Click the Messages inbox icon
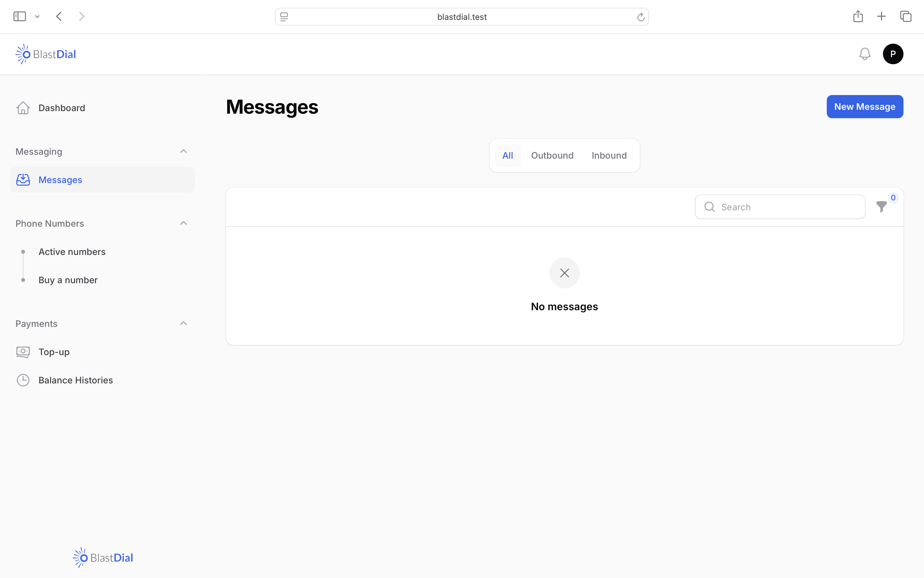Screen dimensions: 924x578 pyautogui.click(x=23, y=180)
